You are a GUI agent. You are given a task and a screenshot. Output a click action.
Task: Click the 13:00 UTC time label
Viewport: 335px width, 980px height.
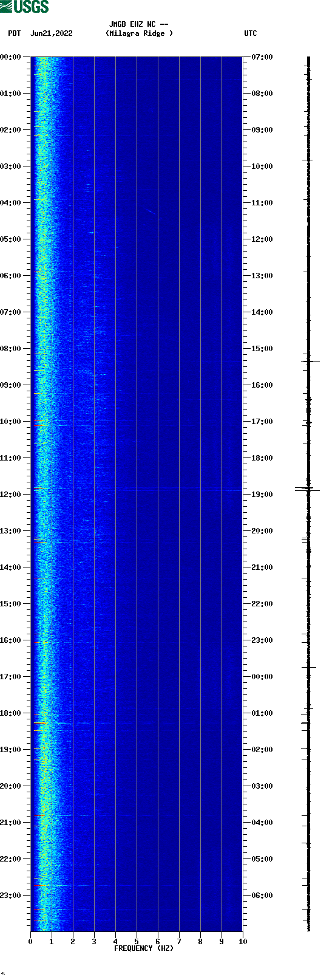(262, 276)
